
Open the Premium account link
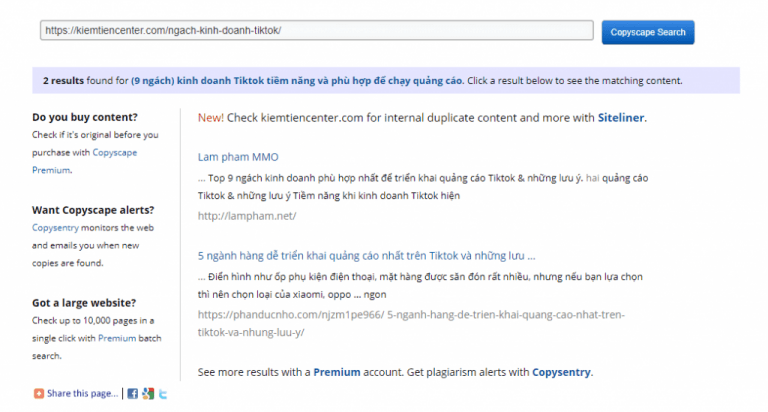click(336, 372)
